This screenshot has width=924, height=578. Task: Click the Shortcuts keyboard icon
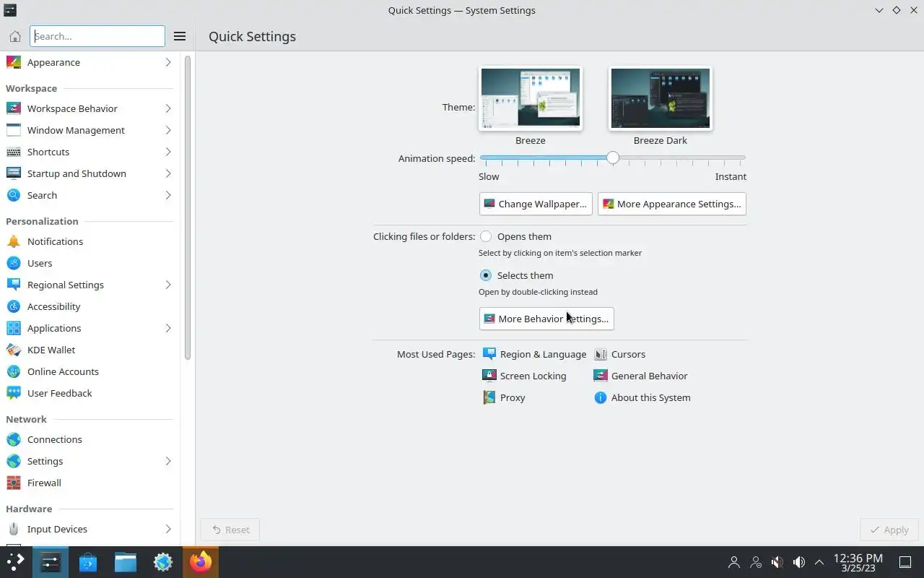pos(14,152)
